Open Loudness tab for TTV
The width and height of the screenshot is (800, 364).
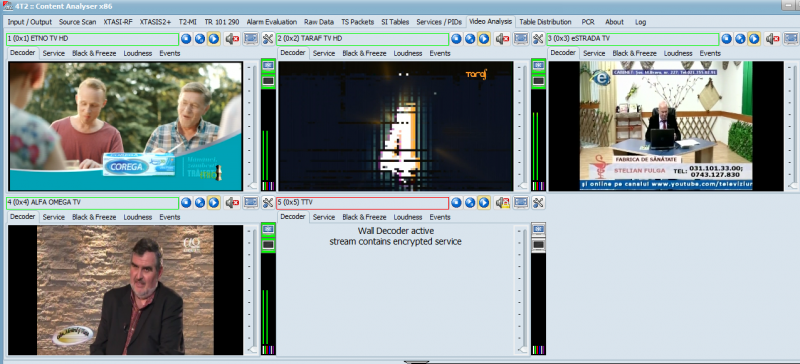click(408, 217)
